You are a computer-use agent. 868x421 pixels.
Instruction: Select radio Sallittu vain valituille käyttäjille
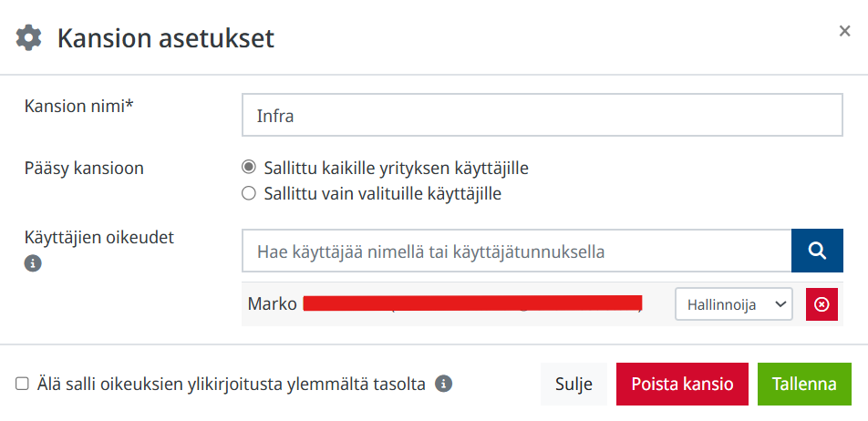point(249,193)
